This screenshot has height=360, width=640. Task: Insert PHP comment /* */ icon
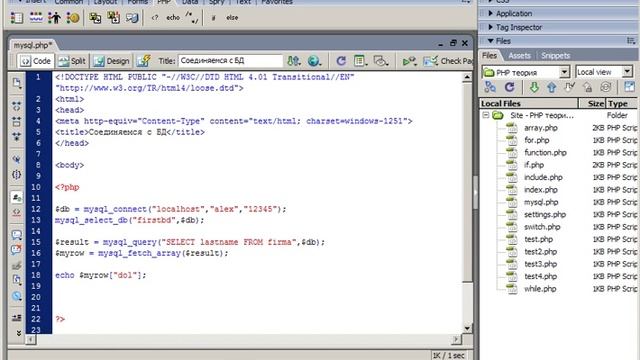click(191, 18)
